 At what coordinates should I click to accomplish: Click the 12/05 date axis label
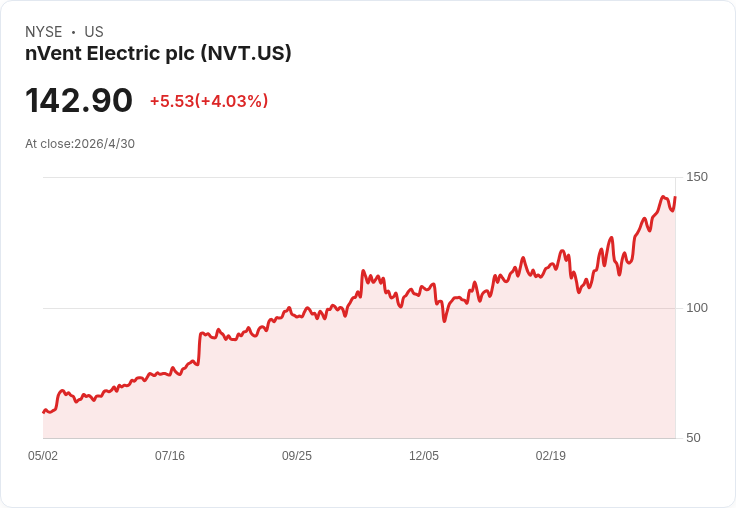424,455
